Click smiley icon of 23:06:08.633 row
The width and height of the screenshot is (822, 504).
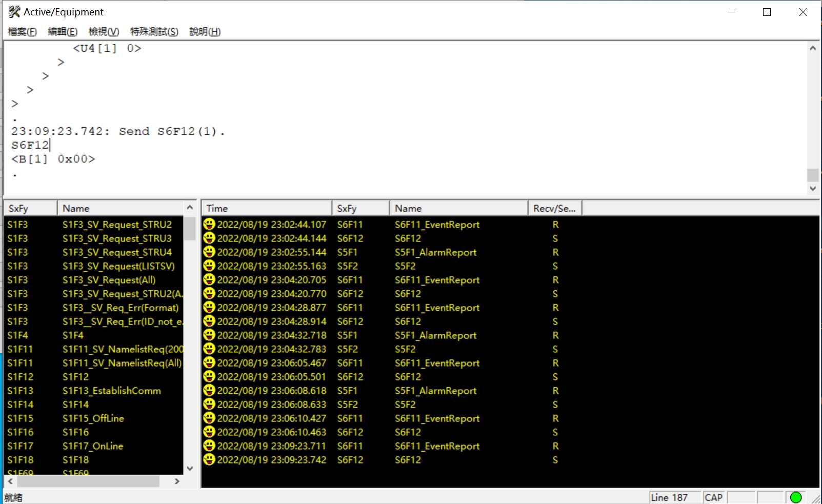(x=209, y=404)
